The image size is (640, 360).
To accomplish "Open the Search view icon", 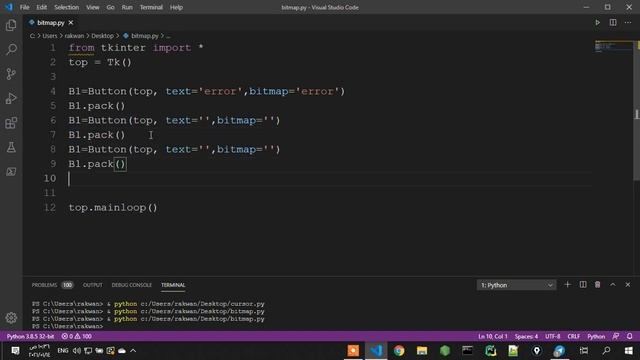I will 11,50.
